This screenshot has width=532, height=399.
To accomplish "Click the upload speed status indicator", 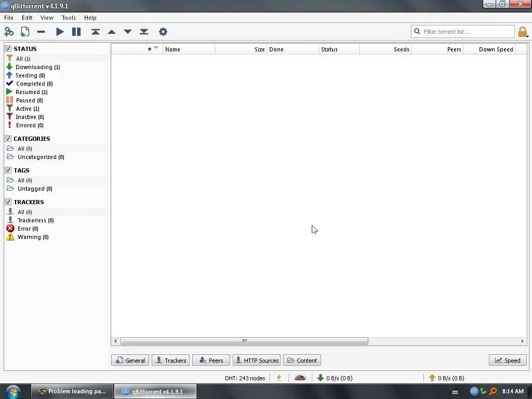I will [x=446, y=378].
